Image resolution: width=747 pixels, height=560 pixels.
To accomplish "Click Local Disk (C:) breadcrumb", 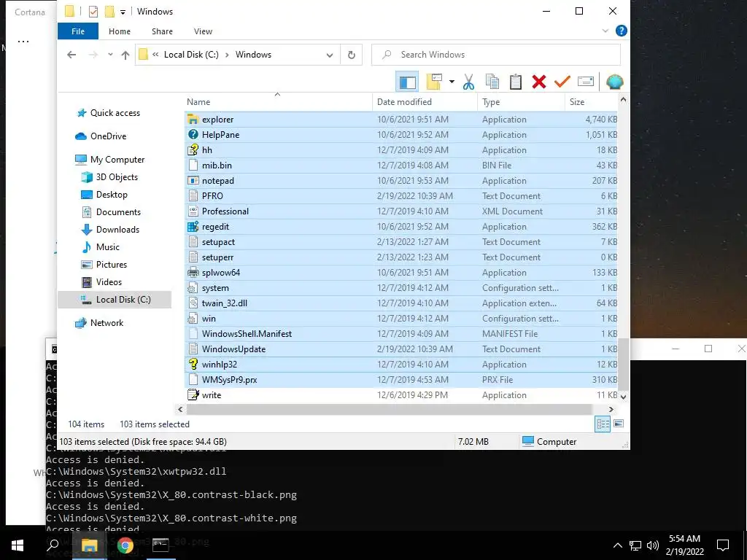I will coord(191,55).
